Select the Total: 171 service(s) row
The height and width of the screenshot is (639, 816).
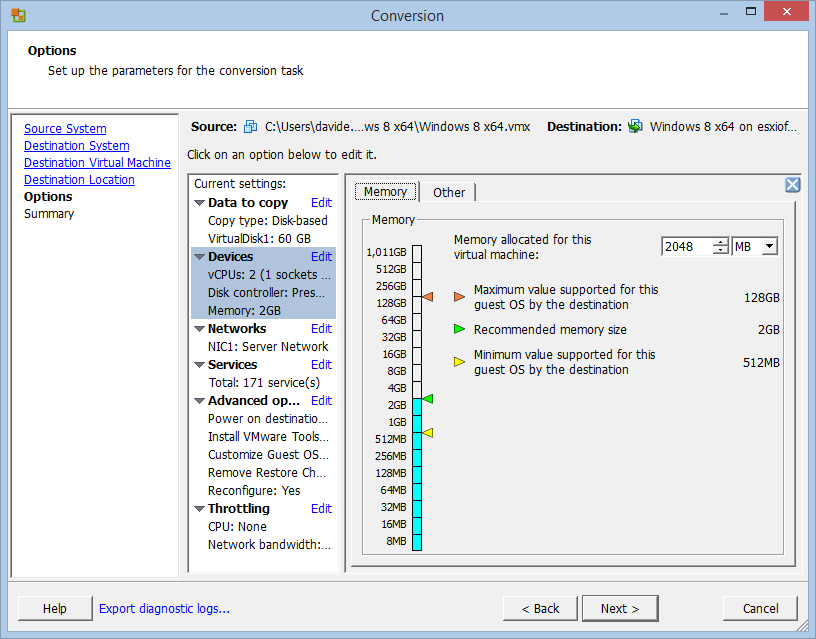point(263,382)
